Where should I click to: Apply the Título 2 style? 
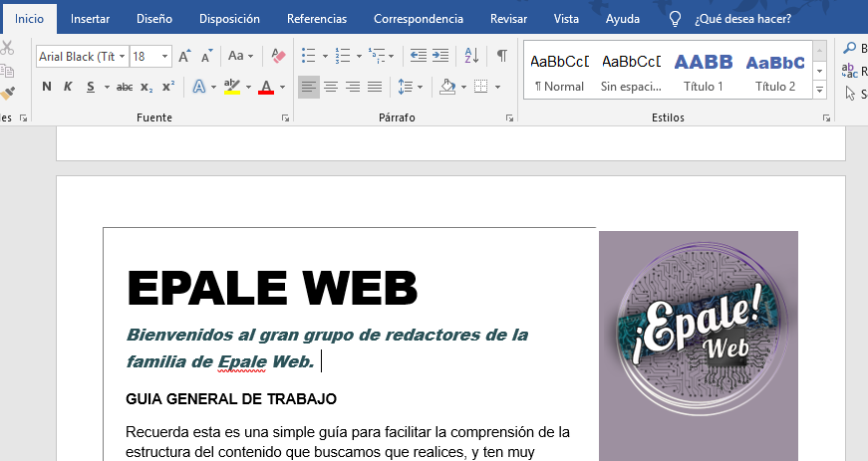click(775, 71)
